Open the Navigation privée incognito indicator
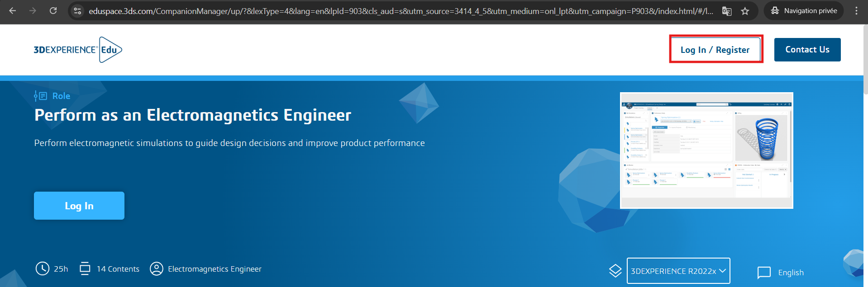This screenshot has width=868, height=287. 804,11
